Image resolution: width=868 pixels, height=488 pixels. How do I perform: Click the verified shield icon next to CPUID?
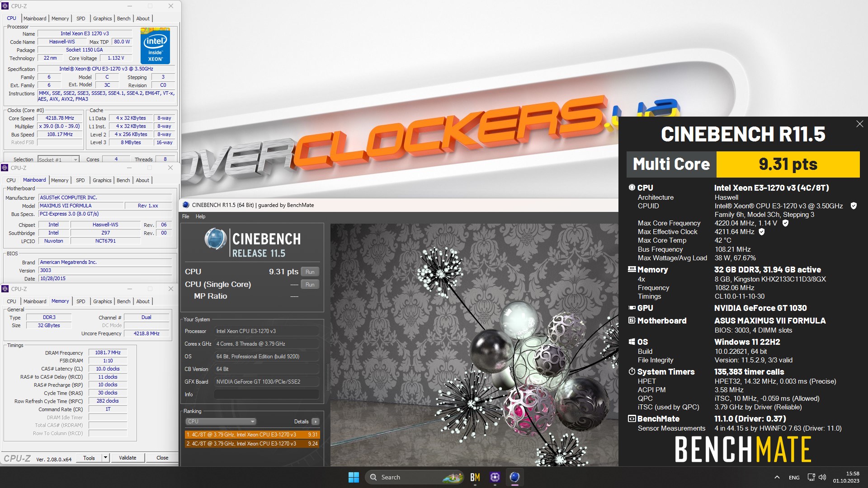854,206
